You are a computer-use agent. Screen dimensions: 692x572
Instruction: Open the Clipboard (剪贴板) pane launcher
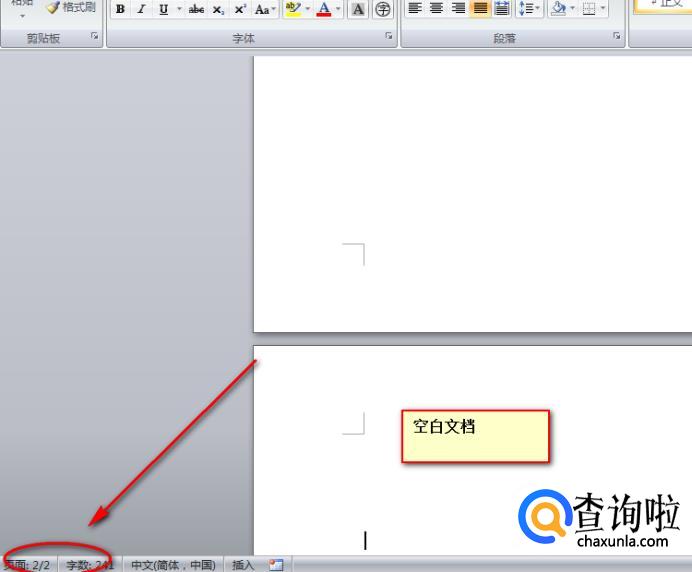click(94, 36)
